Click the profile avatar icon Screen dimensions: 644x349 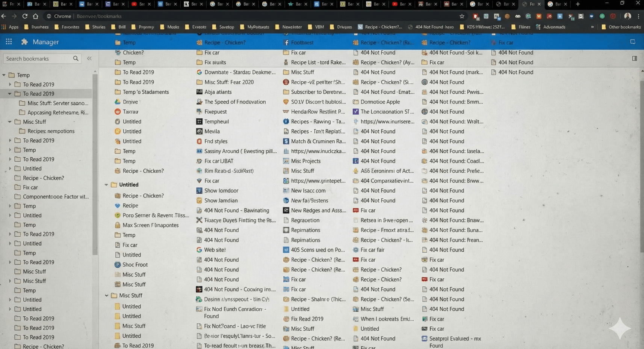click(627, 16)
